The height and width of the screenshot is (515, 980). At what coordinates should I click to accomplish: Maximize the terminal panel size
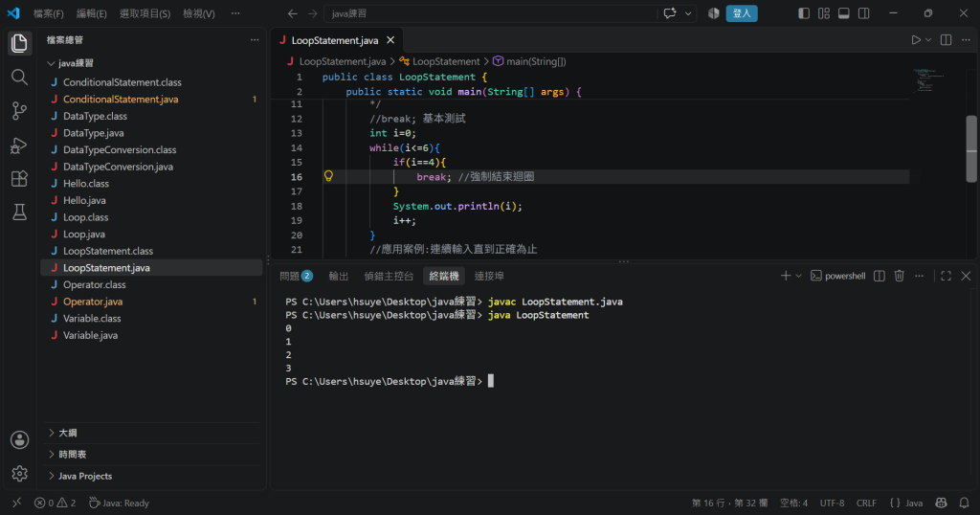947,276
